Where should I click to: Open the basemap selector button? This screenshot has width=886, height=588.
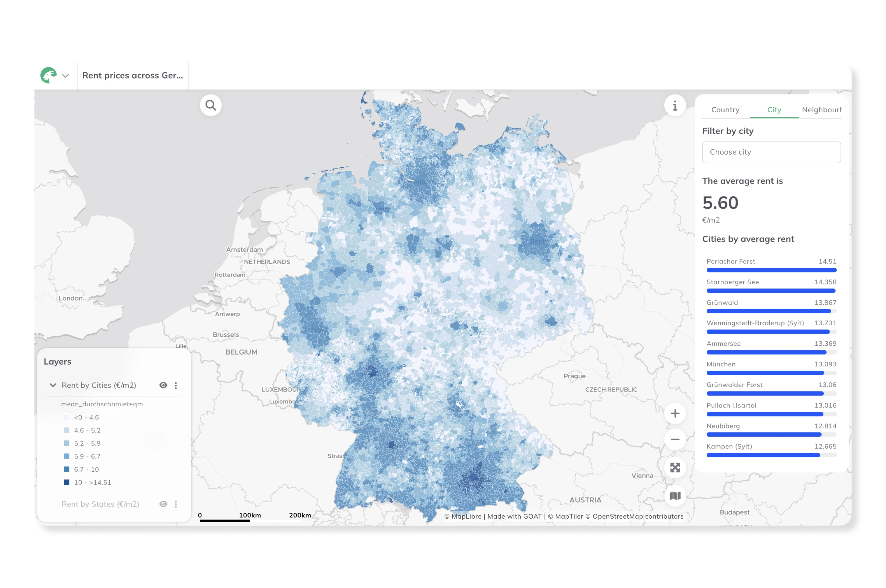tap(675, 496)
